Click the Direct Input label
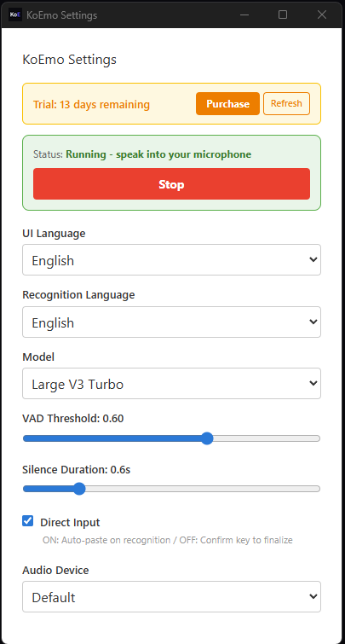Screen dimensions: 345x644 coord(70,523)
